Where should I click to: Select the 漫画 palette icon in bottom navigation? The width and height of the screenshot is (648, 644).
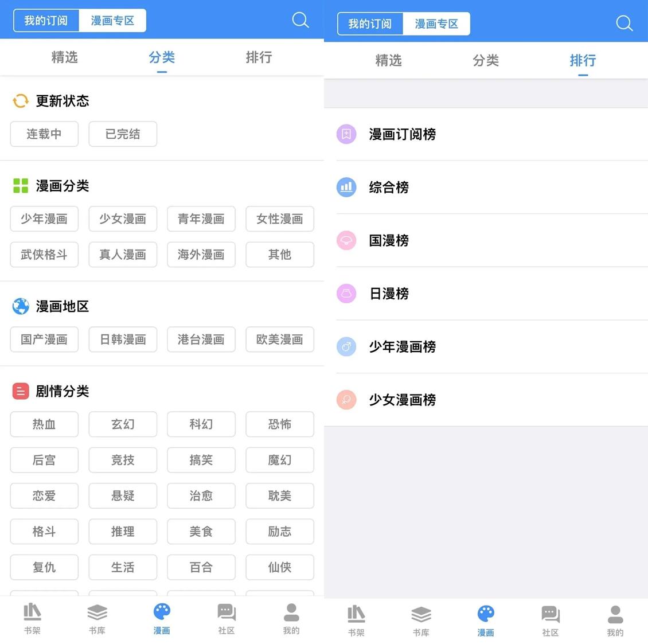pyautogui.click(x=161, y=612)
